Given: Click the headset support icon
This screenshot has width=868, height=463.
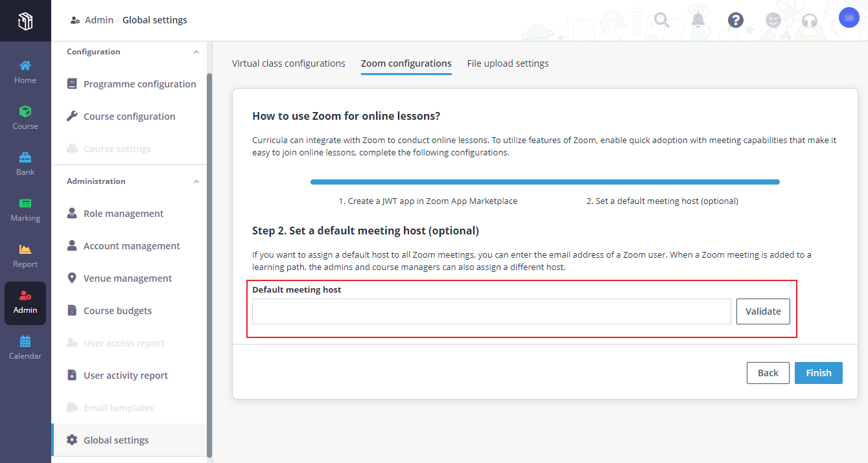Looking at the screenshot, I should click(x=810, y=20).
